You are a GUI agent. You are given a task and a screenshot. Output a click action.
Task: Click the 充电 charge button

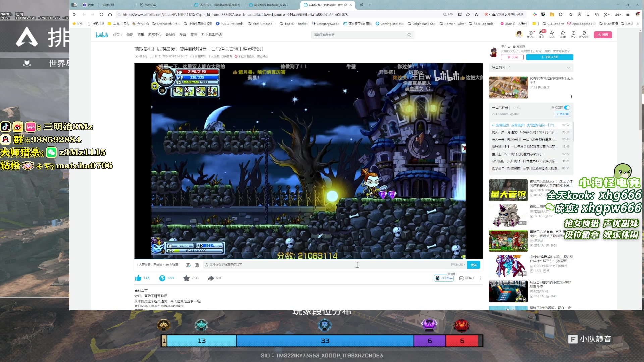512,57
